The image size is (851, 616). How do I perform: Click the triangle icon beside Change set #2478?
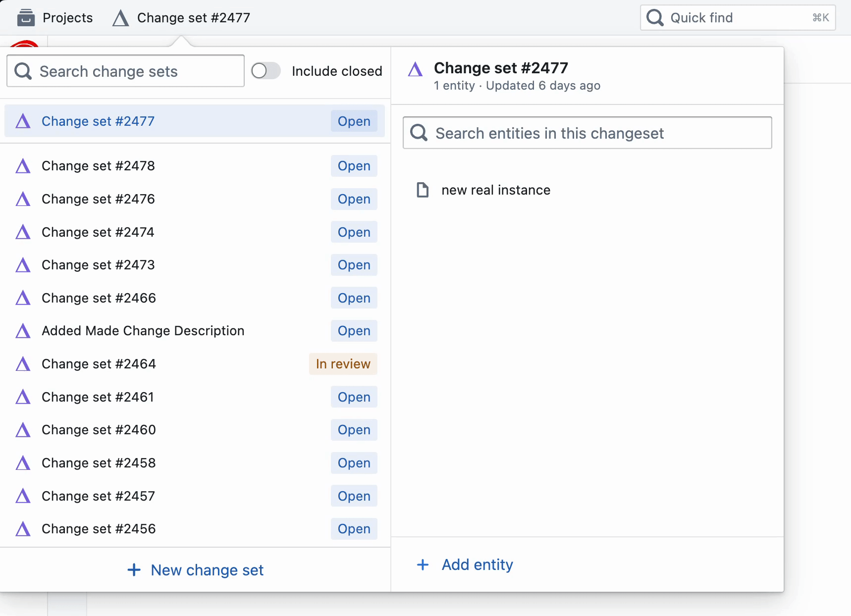pyautogui.click(x=23, y=166)
